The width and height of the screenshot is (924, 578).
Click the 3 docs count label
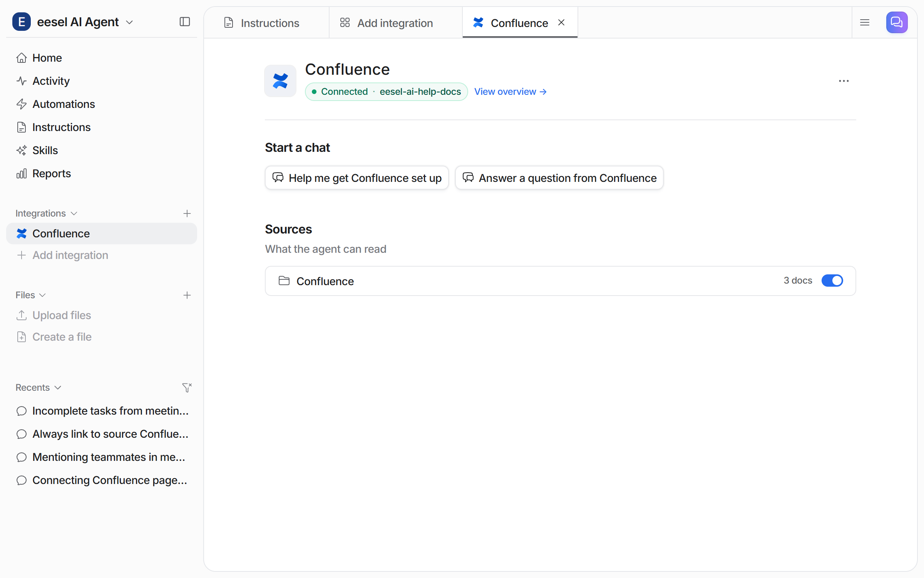click(x=798, y=281)
